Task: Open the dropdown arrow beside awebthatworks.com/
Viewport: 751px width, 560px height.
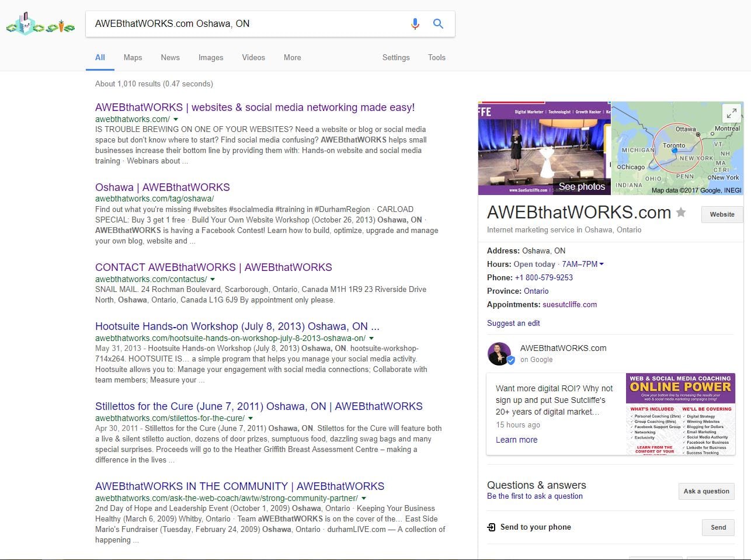Action: tap(176, 119)
